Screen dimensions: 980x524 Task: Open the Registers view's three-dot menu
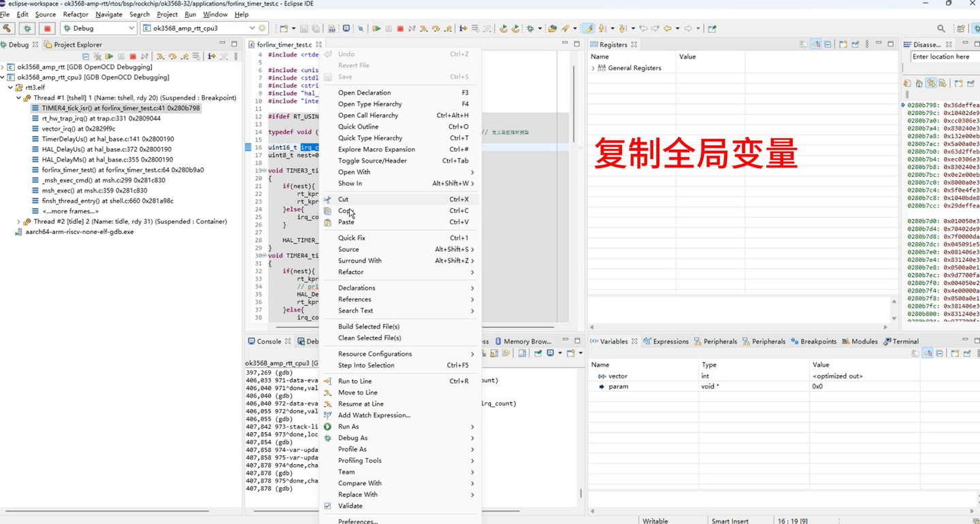[867, 44]
